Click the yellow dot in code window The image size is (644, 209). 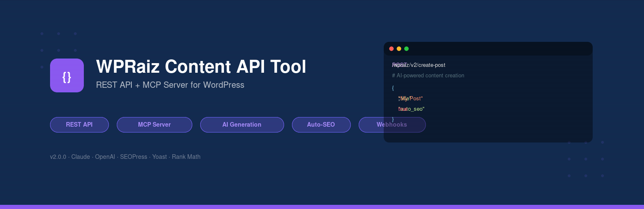(x=399, y=49)
